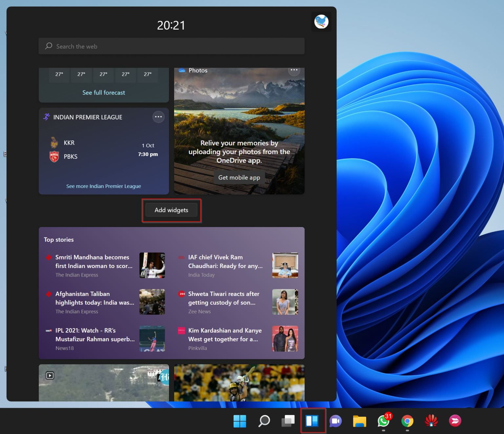Click the Search the web field

click(x=171, y=46)
